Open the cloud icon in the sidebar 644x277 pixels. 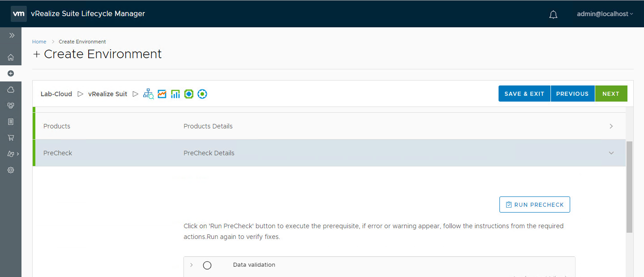[11, 89]
